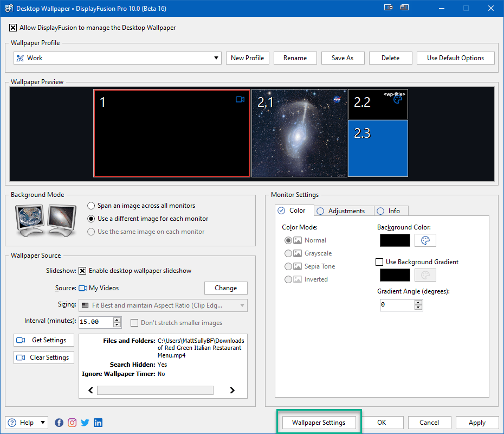The height and width of the screenshot is (434, 504).
Task: Click the black Background Color swatch
Action: click(x=395, y=240)
